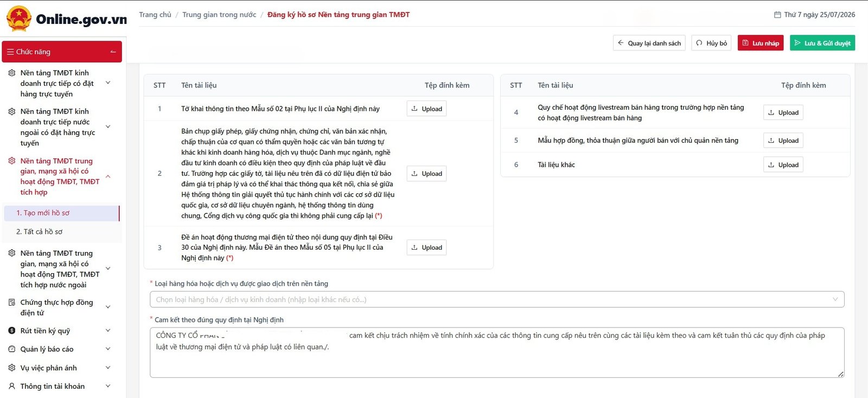868x398 pixels.
Task: Click the Quản lý báo cáo sidebar icon
Action: click(x=12, y=349)
